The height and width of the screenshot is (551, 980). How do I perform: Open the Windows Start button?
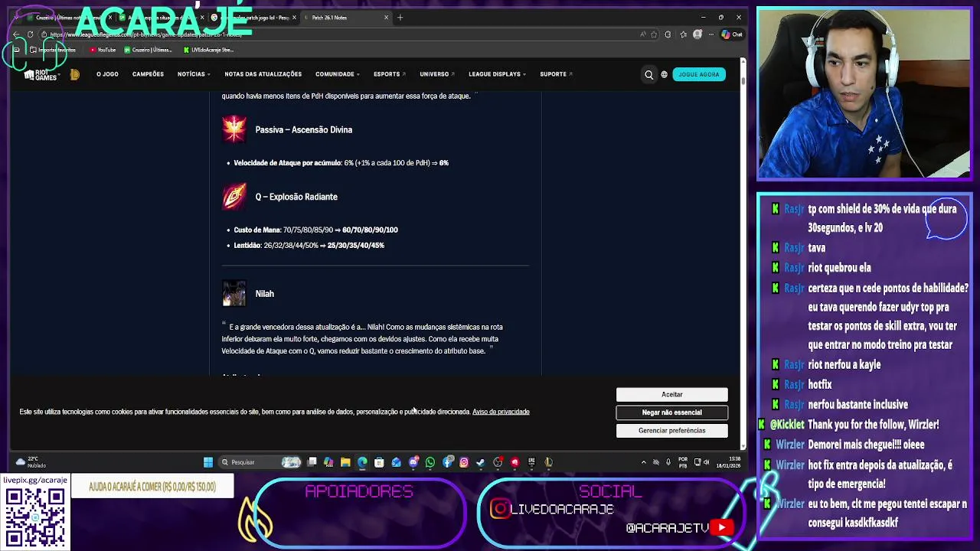207,462
